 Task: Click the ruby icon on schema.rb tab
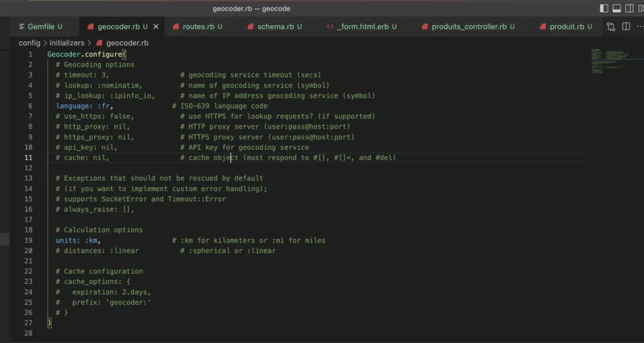click(250, 26)
